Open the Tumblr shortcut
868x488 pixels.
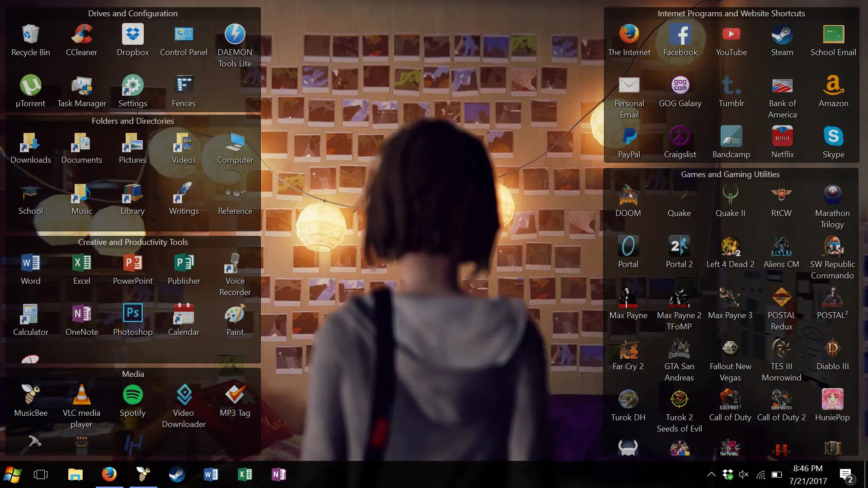(x=731, y=92)
